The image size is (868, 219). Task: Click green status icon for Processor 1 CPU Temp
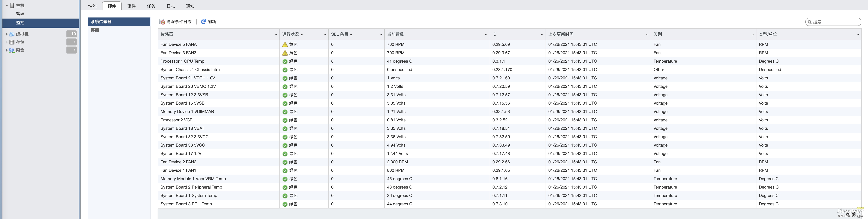pyautogui.click(x=285, y=62)
